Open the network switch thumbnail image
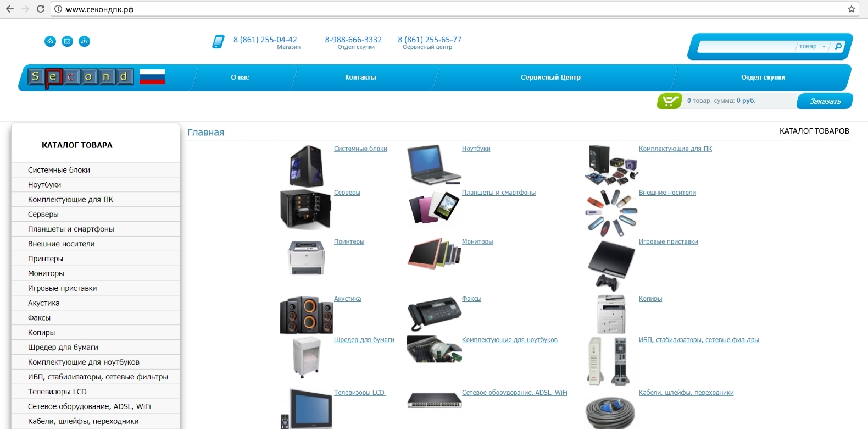The height and width of the screenshot is (429, 868). 434,400
